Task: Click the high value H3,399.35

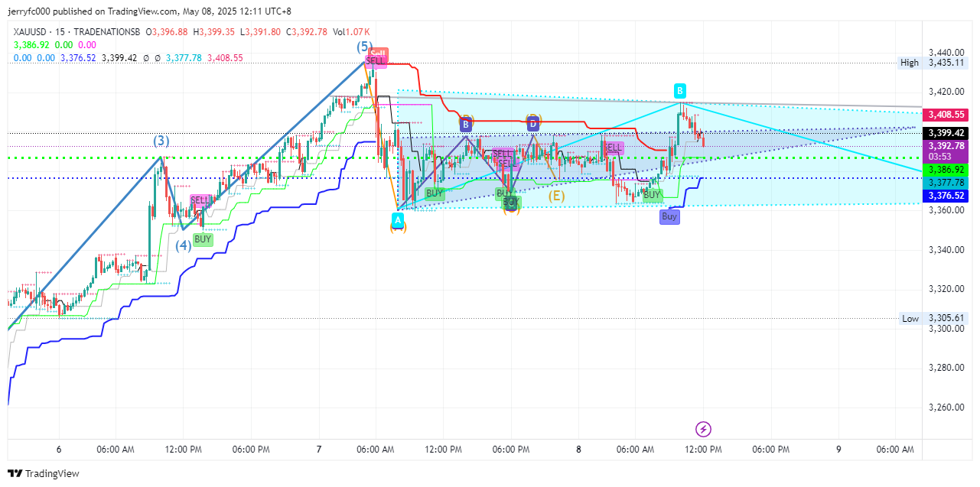Action: pyautogui.click(x=215, y=32)
